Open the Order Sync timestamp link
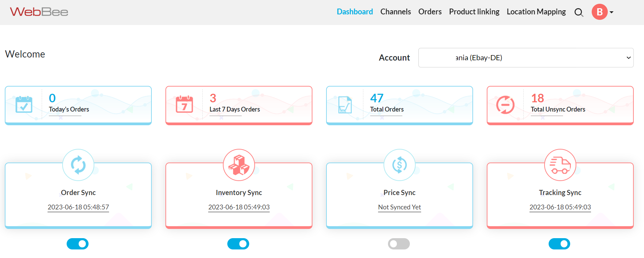This screenshot has height=258, width=644. pos(78,207)
